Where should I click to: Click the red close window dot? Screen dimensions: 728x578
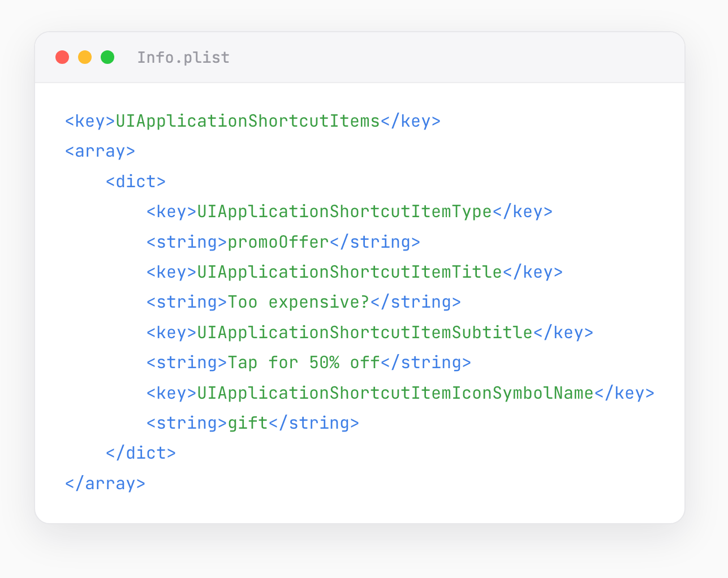[x=62, y=57]
